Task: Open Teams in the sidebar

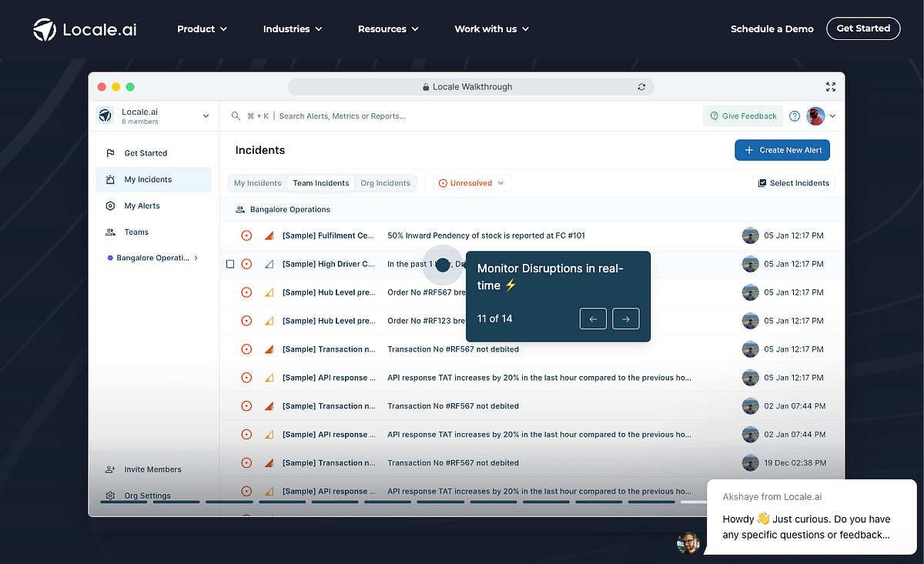Action: click(x=154, y=232)
